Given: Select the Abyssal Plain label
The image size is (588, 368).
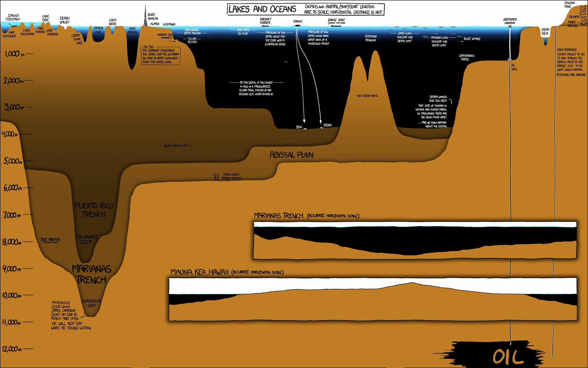Looking at the screenshot, I should tap(291, 155).
